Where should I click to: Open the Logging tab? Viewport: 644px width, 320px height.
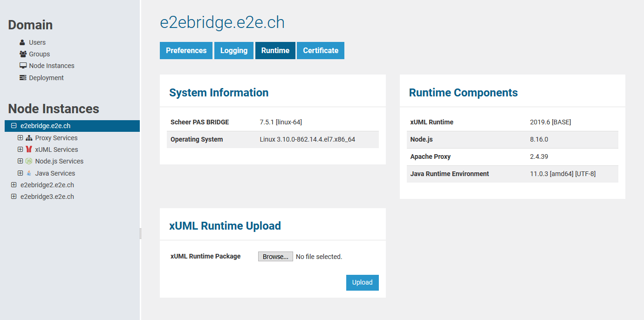[234, 51]
